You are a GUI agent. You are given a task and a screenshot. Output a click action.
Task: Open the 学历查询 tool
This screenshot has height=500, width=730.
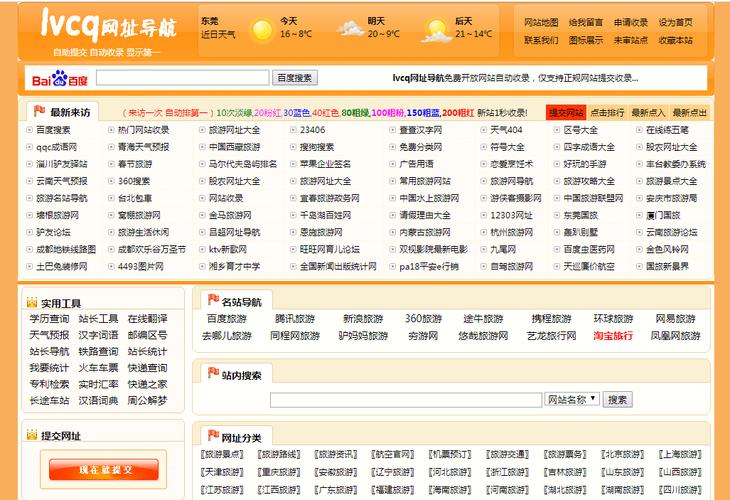(49, 319)
